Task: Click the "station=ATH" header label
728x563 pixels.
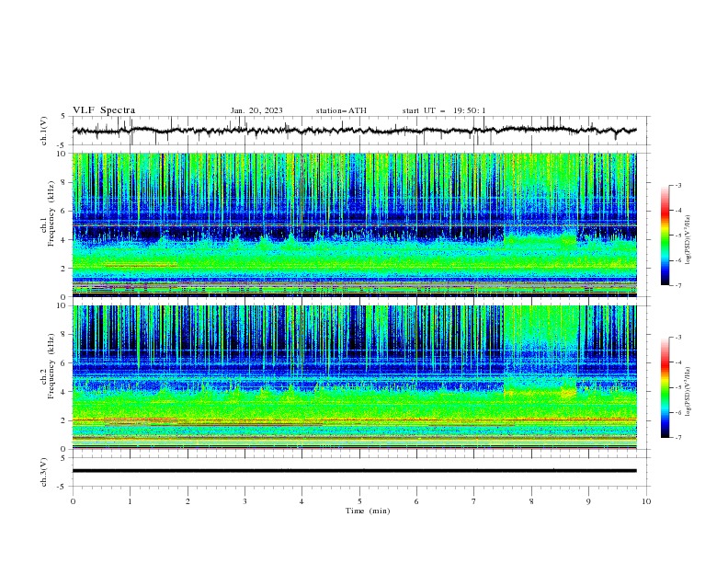Action: click(x=341, y=110)
